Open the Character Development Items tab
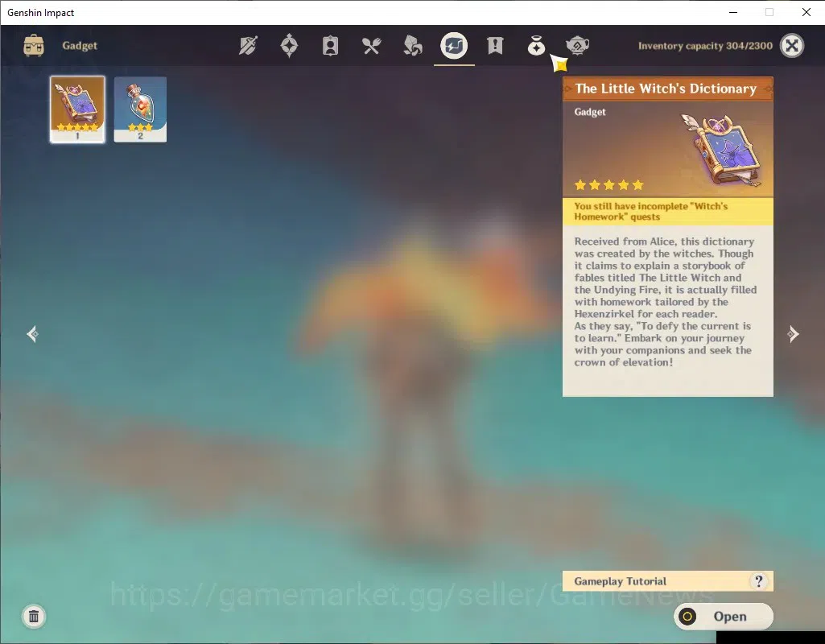 coord(331,46)
